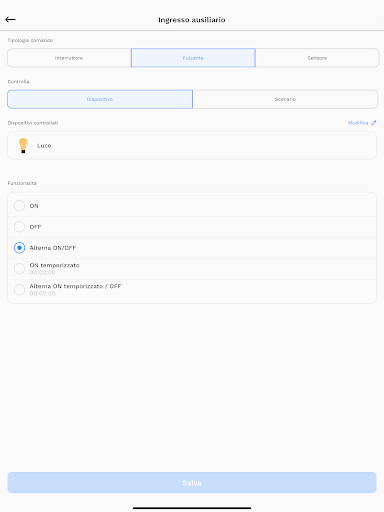Select the Pulsante command type
This screenshot has width=384, height=512.
pos(193,58)
